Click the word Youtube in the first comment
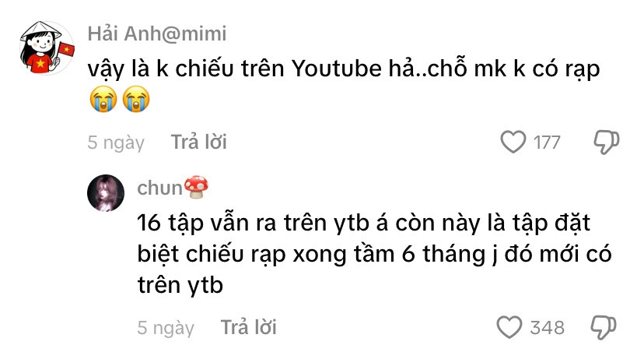 tap(337, 69)
